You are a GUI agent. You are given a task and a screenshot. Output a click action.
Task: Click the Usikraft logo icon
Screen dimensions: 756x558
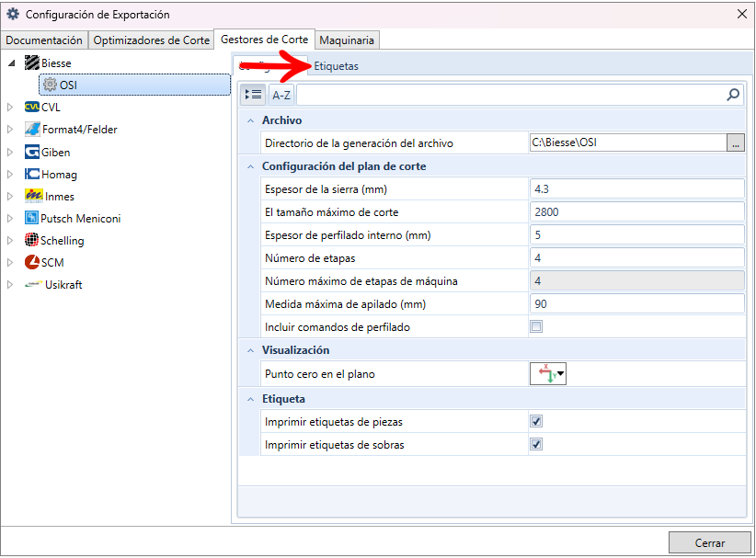coord(33,284)
